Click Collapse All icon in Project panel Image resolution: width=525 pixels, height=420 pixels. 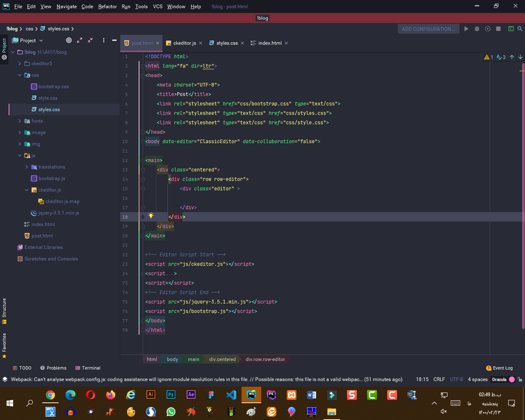90,40
